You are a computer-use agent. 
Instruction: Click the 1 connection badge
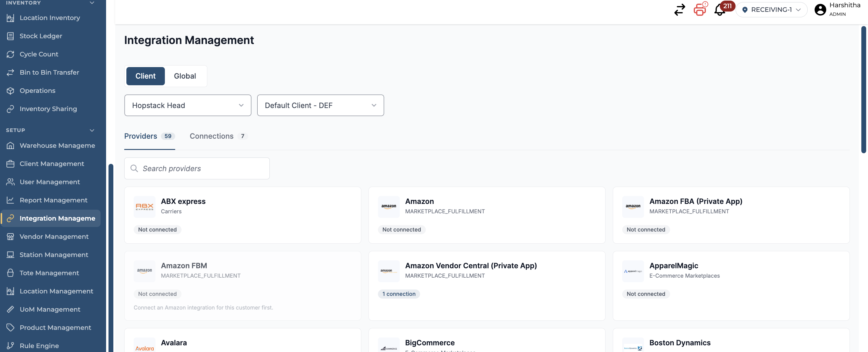pyautogui.click(x=399, y=294)
